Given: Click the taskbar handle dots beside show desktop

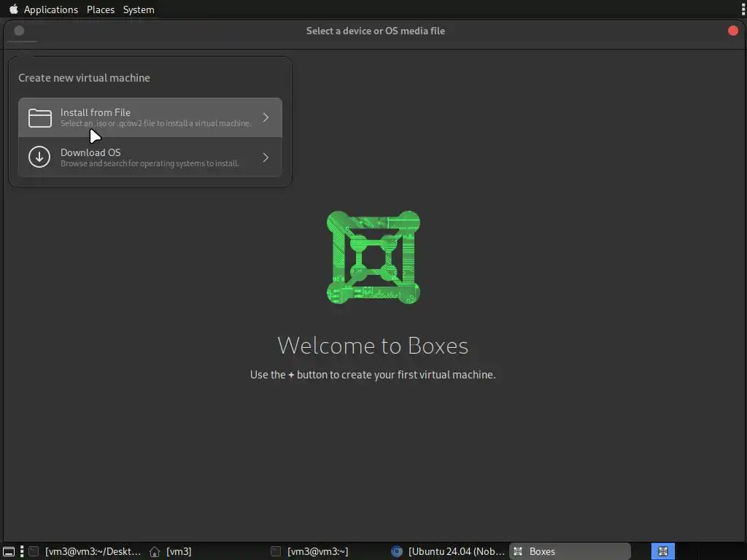Looking at the screenshot, I should point(22,551).
